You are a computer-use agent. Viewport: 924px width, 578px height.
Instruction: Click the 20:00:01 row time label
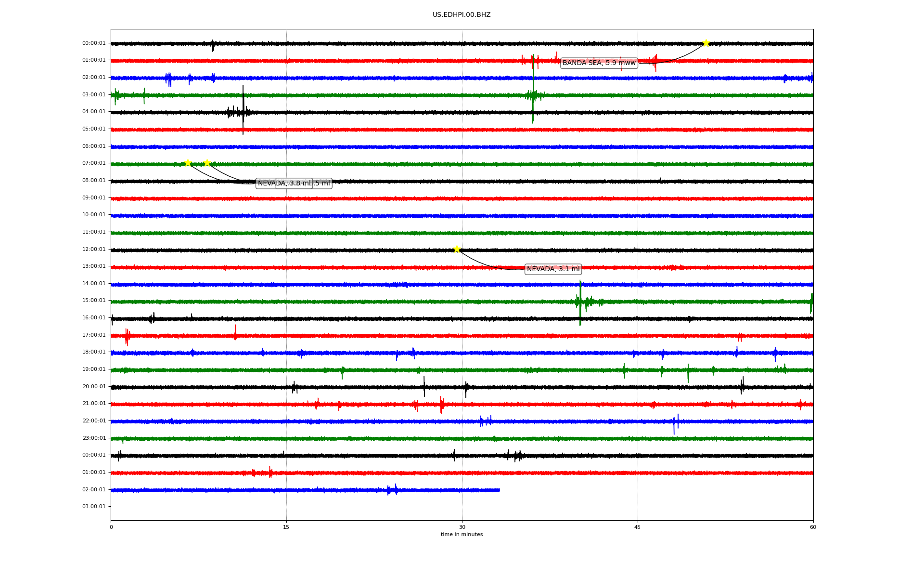tap(94, 387)
